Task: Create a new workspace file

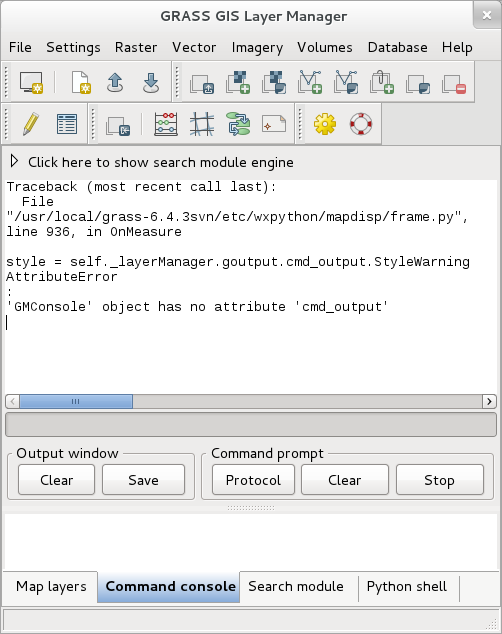Action: pos(81,83)
